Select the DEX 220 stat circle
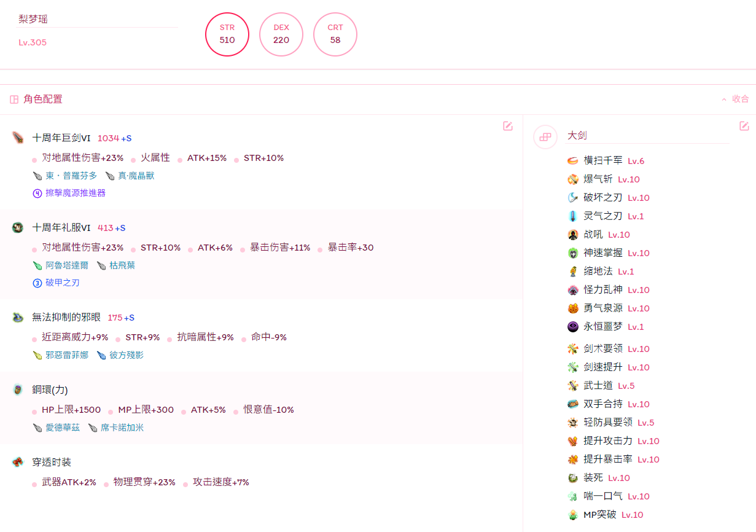 tap(281, 34)
